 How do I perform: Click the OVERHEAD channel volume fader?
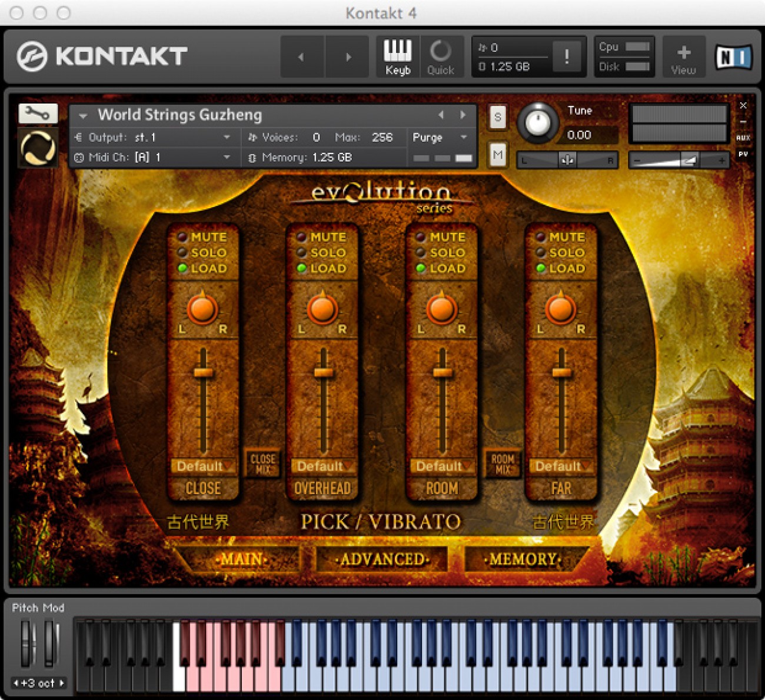pos(323,374)
